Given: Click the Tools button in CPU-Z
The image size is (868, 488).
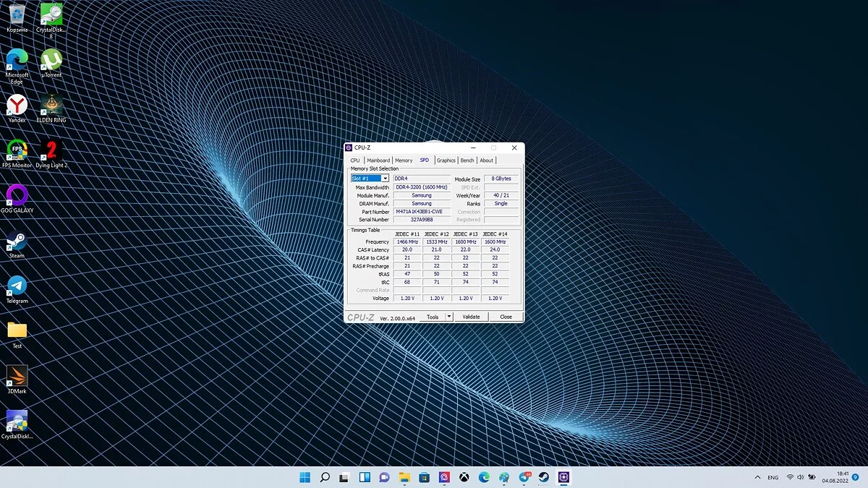Looking at the screenshot, I should [433, 317].
